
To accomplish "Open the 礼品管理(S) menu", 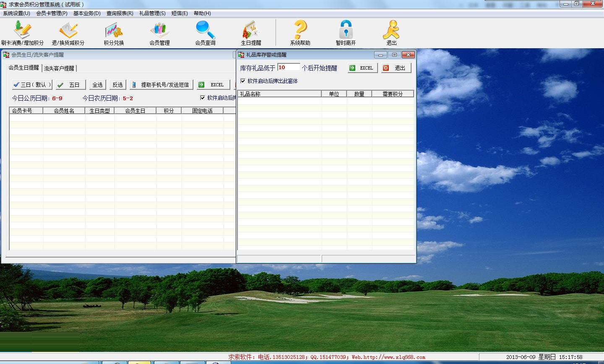I will click(152, 13).
